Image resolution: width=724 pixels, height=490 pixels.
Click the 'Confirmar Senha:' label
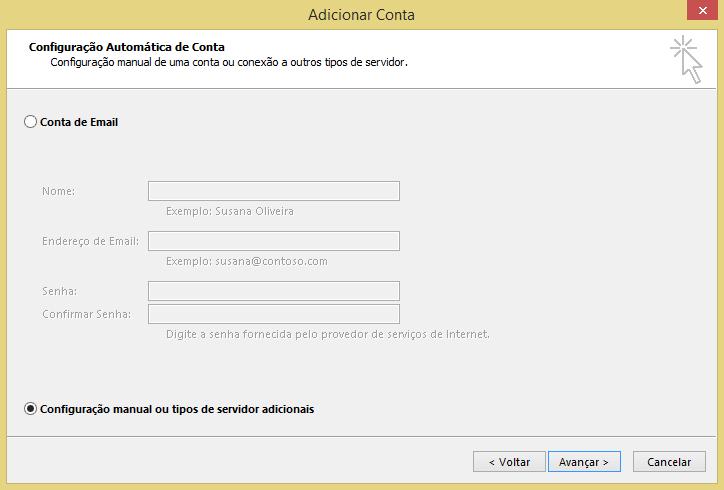pyautogui.click(x=86, y=314)
